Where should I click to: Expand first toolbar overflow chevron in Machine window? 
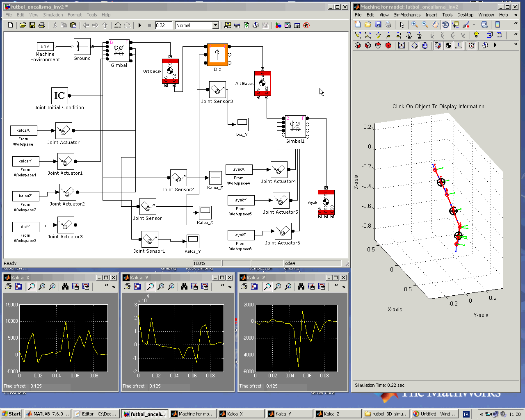tap(516, 23)
